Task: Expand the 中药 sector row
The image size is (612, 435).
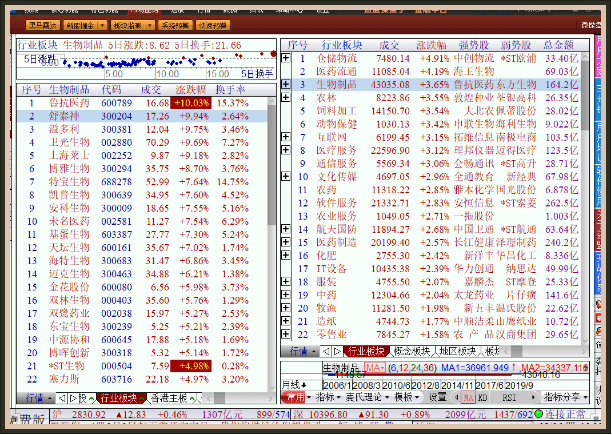Action: click(286, 295)
